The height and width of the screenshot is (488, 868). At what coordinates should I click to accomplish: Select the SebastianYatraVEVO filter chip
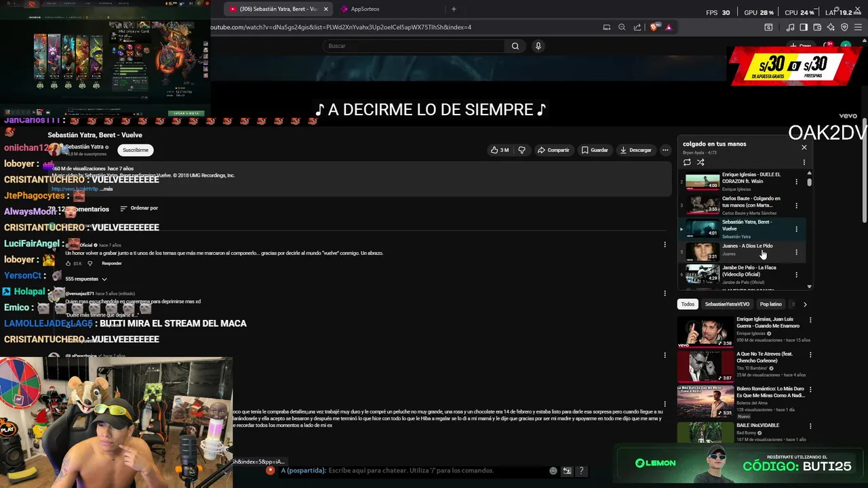[727, 304]
